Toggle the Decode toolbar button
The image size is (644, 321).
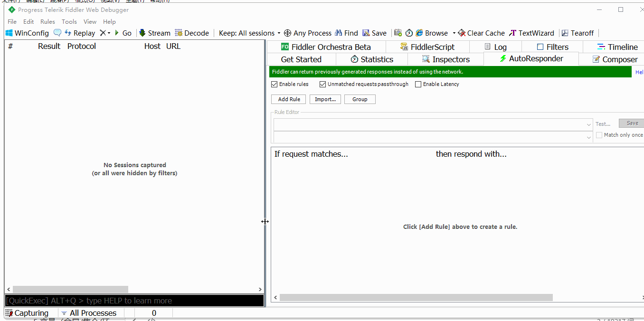pos(179,33)
